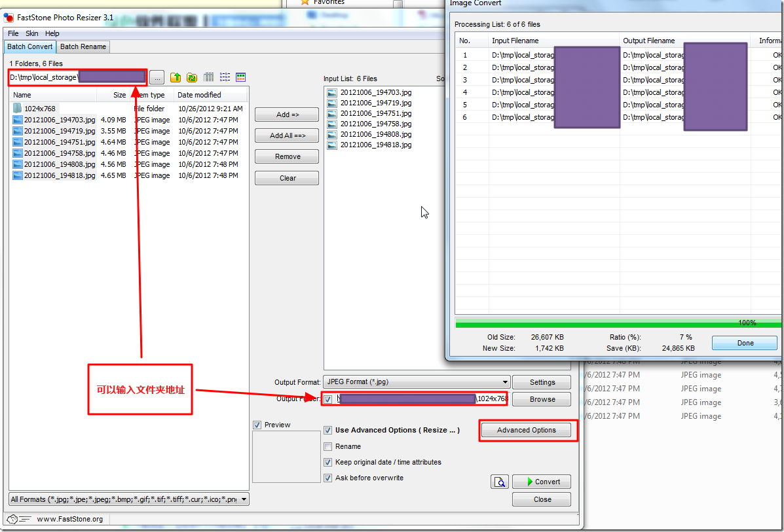Sort file list by Name column header
The width and height of the screenshot is (784, 532).
pos(53,95)
